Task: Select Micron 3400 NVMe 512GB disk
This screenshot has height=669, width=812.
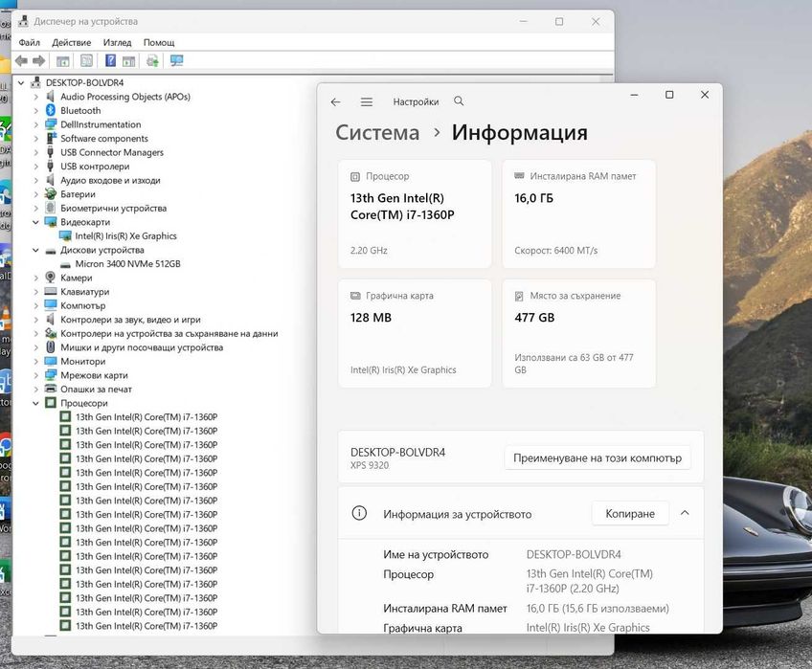Action: tap(128, 263)
